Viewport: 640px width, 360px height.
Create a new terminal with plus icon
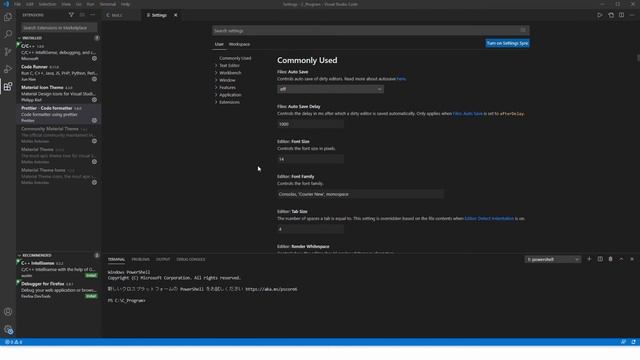589,259
